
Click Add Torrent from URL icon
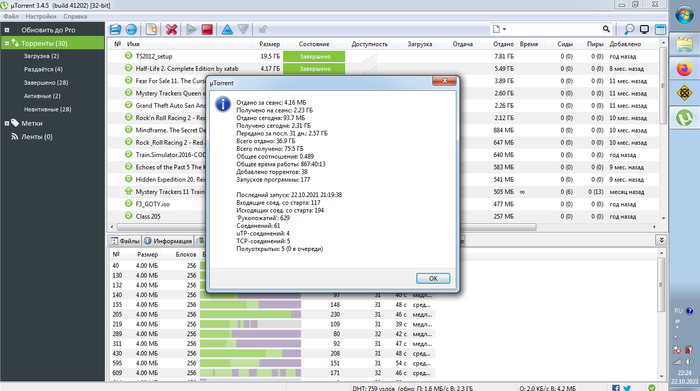pos(131,29)
